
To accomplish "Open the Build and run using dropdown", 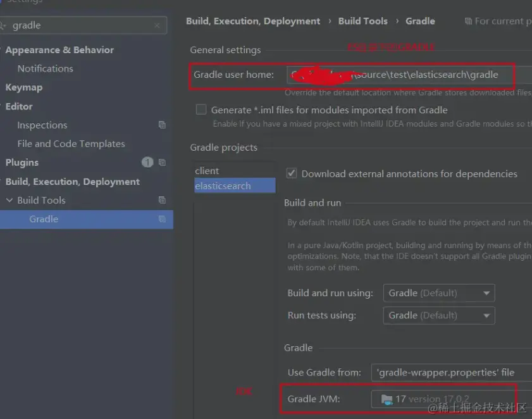I will click(439, 292).
